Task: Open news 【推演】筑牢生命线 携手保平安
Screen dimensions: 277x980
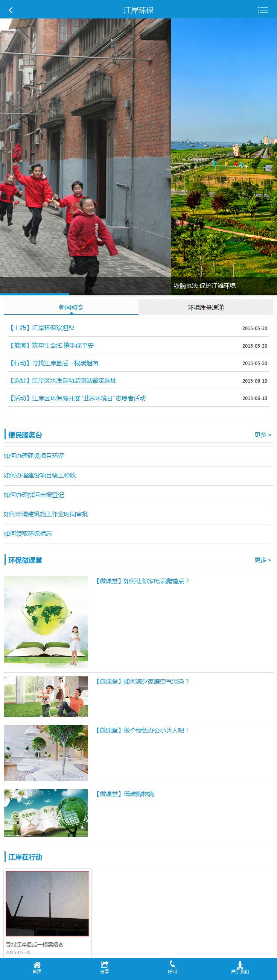Action: (50, 345)
